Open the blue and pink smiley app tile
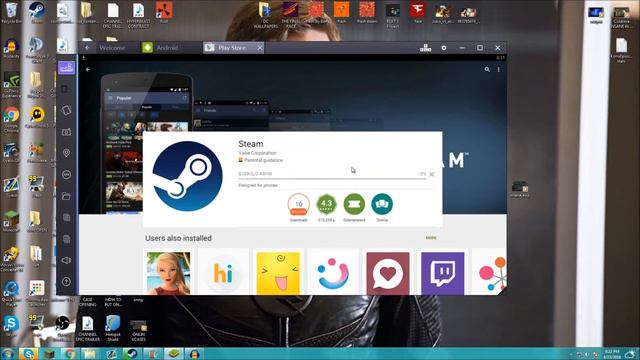This screenshot has width=640, height=360. point(333,273)
